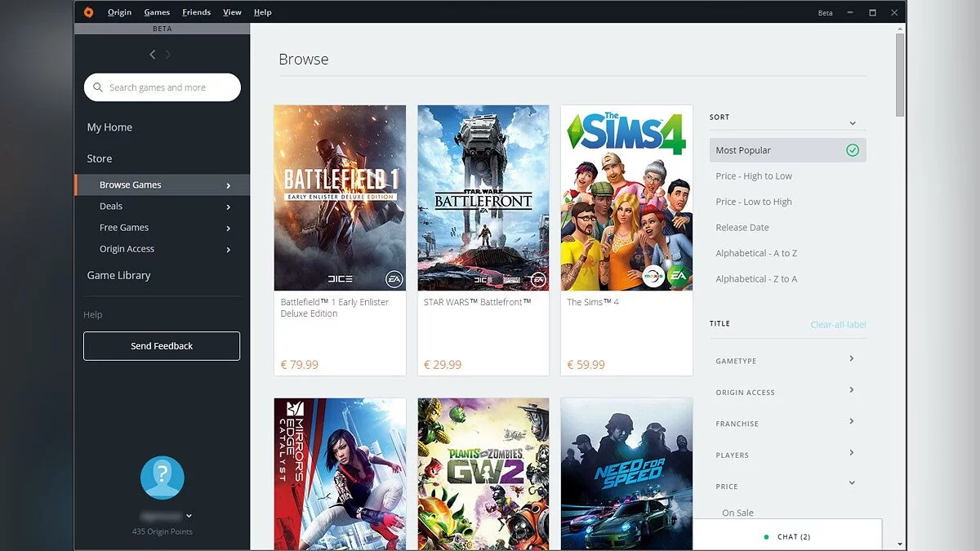Collapse the Price filter
Image resolution: width=980 pixels, height=551 pixels.
(x=852, y=483)
